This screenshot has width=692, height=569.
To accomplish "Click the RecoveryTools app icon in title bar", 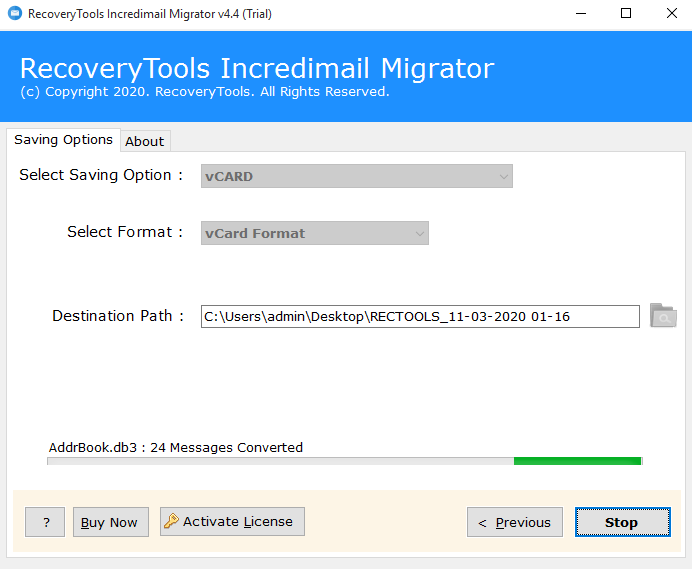I will click(14, 14).
